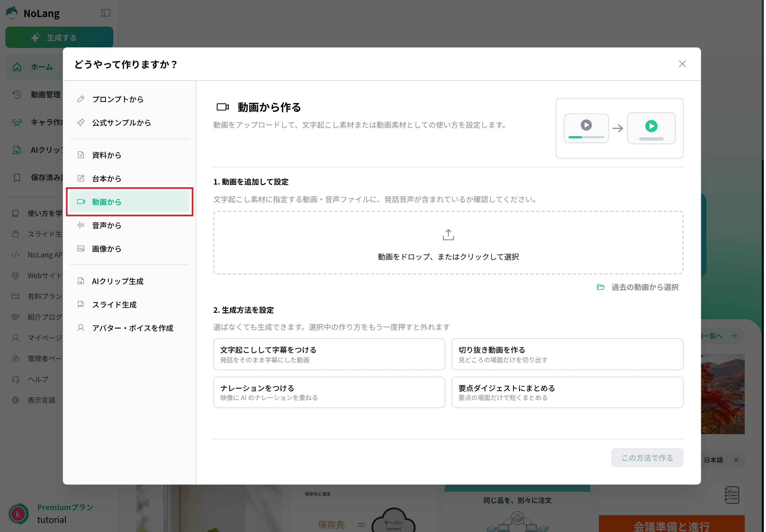Click the headset icon beside ヘルプ
This screenshot has width=766, height=532.
tap(15, 379)
